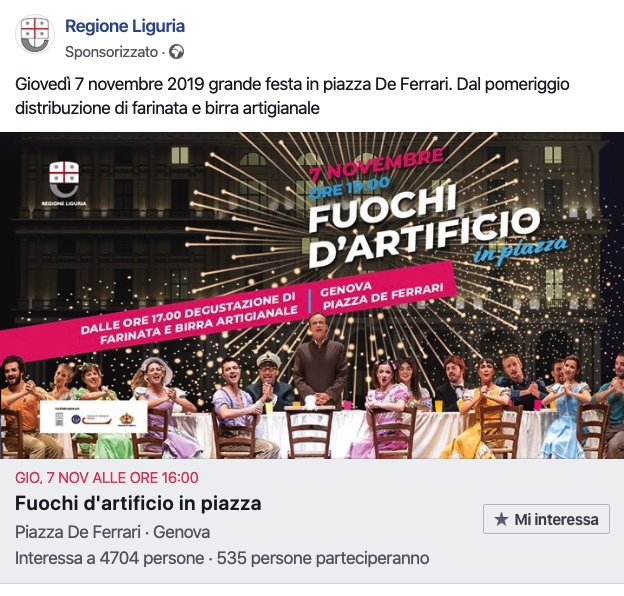Click the event date GIO, 7 NOV ALLE ORE 16:00
The width and height of the screenshot is (624, 596).
coord(107,477)
